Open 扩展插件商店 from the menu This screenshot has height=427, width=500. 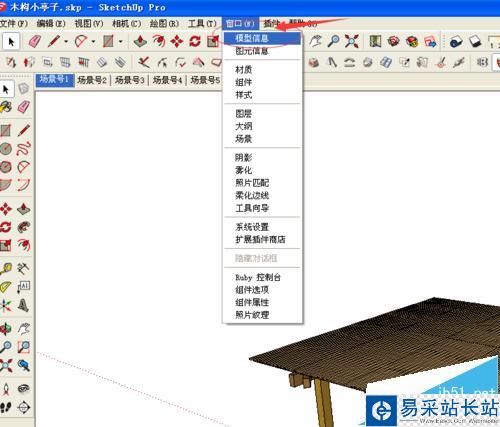coord(262,240)
